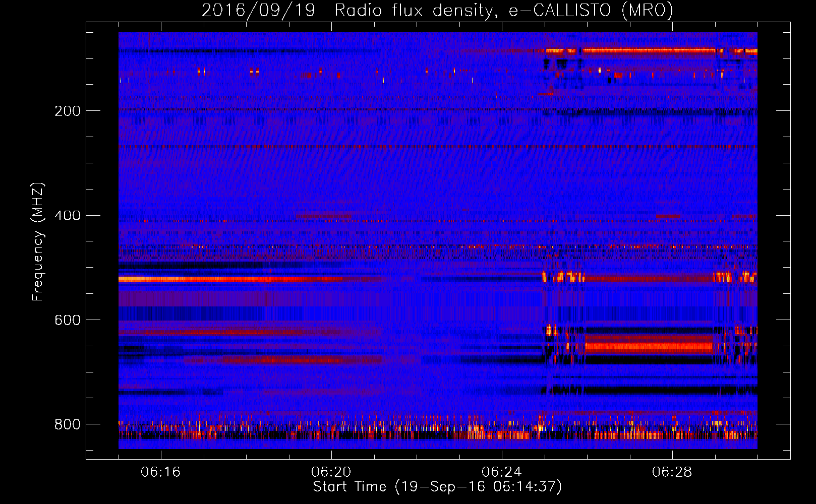Click the 06:20 time tick label
Viewport: 816px width, 504px height.
pyautogui.click(x=331, y=472)
